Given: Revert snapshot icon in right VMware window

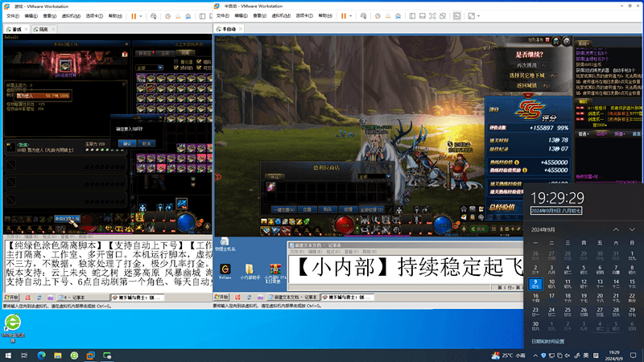Looking at the screenshot, I should (388, 16).
